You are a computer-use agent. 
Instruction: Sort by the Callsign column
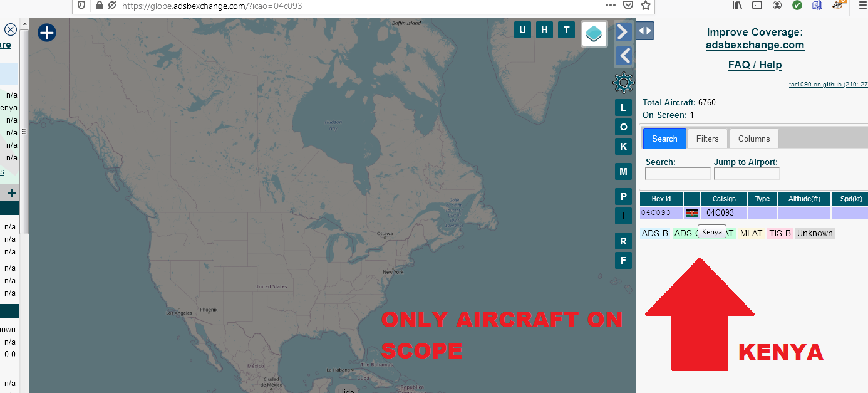pos(724,199)
